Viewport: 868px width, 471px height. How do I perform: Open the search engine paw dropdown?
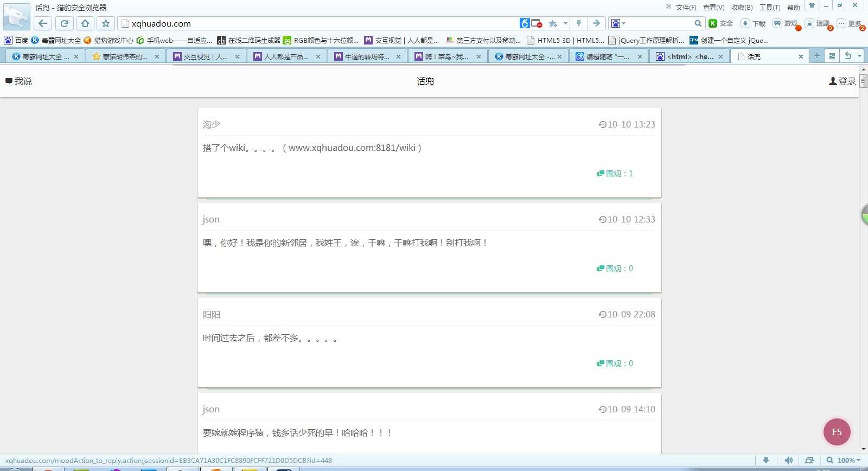click(x=618, y=23)
